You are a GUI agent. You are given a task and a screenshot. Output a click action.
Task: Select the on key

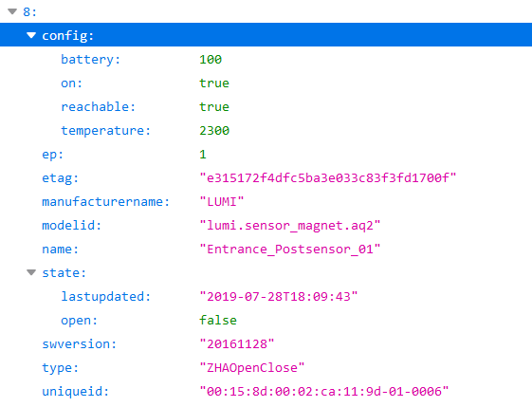click(x=71, y=83)
